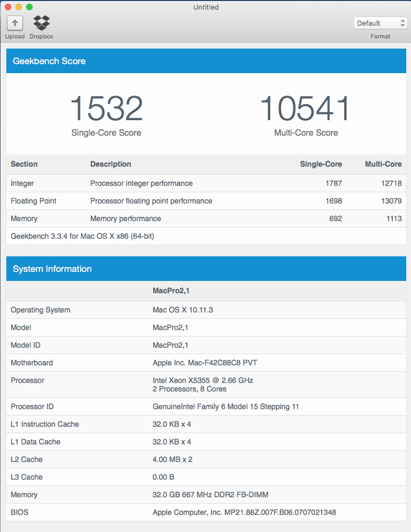Click the '0.00 B' value
The image size is (411, 532).
pos(163,478)
